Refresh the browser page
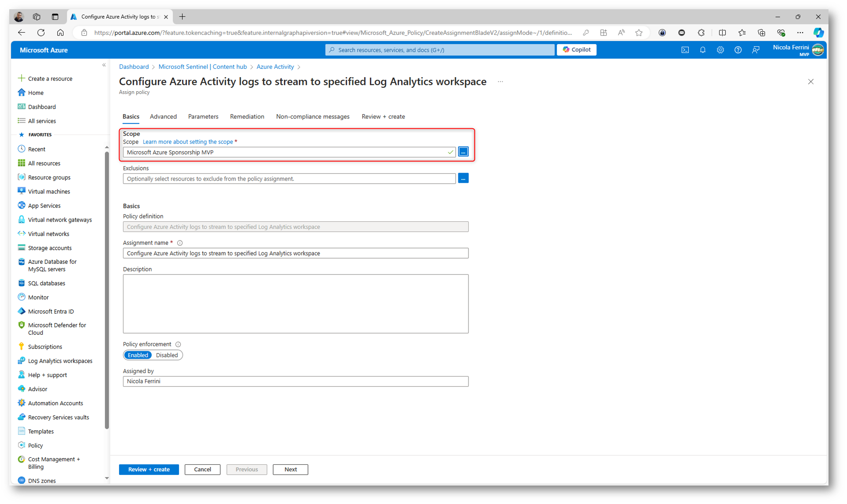847x504 pixels. click(41, 33)
